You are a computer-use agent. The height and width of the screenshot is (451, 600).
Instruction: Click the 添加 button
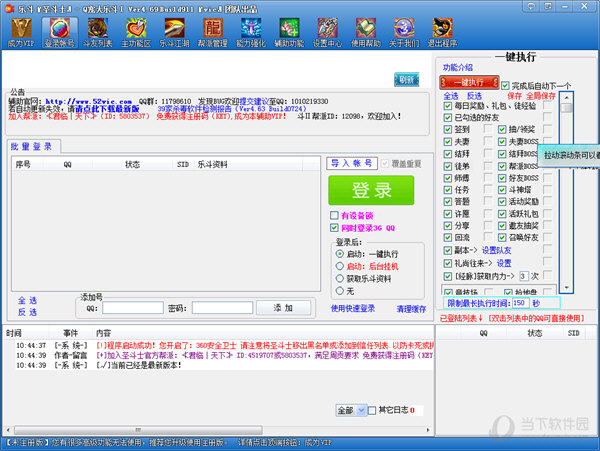pos(283,308)
